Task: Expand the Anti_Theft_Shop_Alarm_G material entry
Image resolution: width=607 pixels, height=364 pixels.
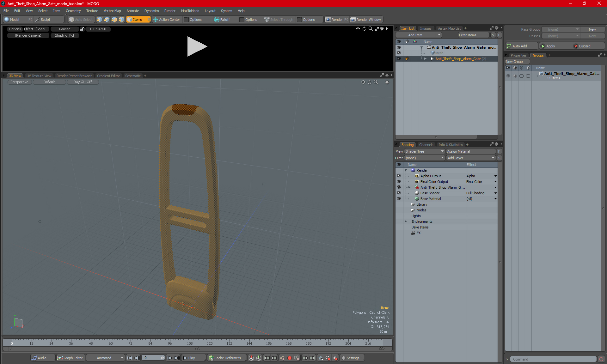Action: 410,187
